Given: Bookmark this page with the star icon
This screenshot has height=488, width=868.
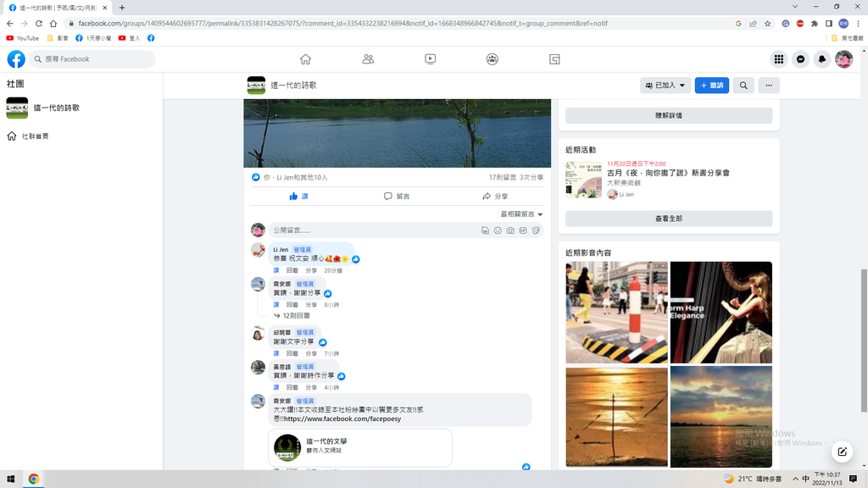Looking at the screenshot, I should click(767, 24).
